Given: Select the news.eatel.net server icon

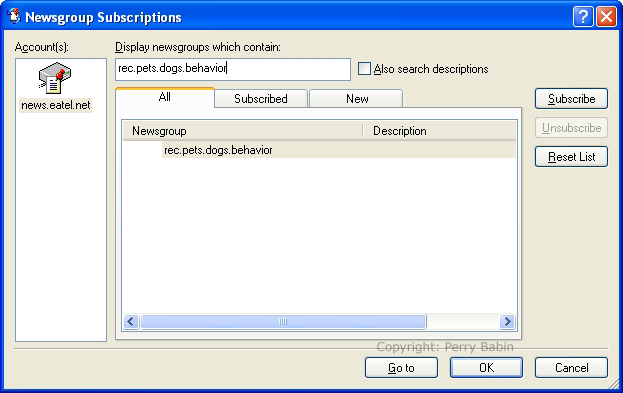Looking at the screenshot, I should tap(55, 78).
